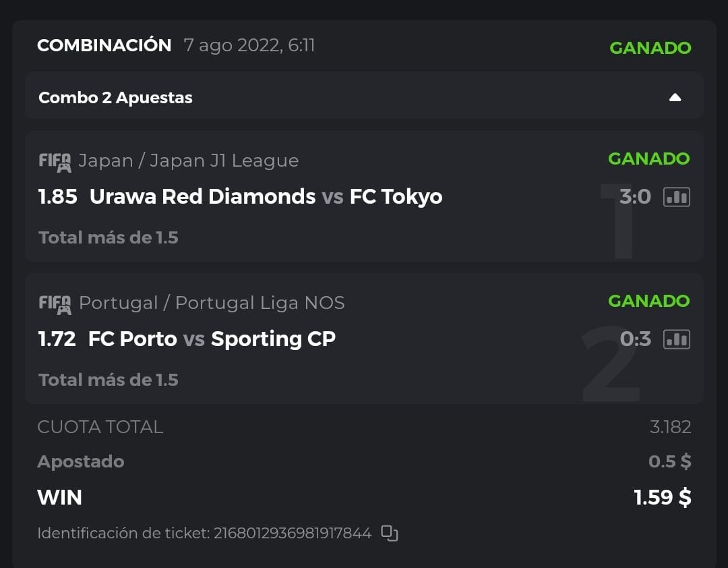
Task: Collapse the Combo 2 Apuestas arrow
Action: coord(675,98)
